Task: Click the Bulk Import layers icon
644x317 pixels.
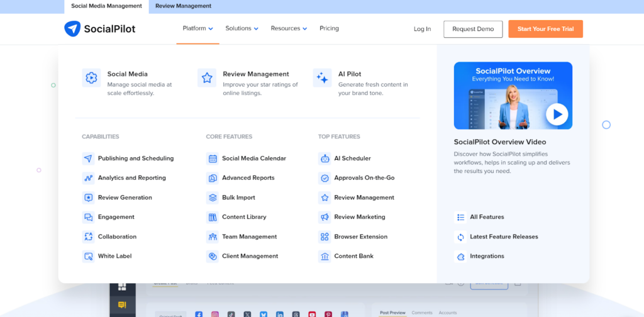Action: [213, 197]
